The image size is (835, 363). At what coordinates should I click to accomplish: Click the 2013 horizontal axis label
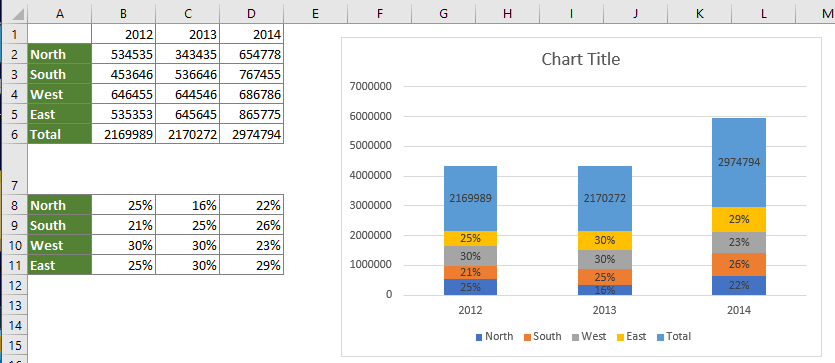coord(604,310)
